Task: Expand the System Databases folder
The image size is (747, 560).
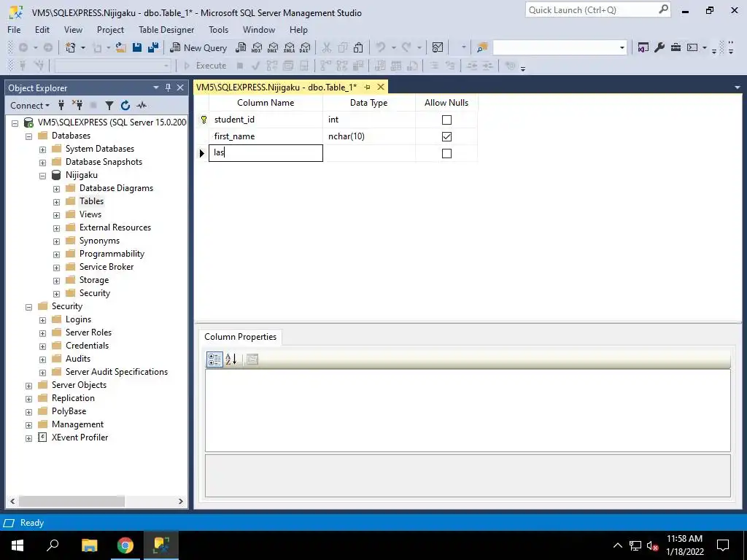Action: [42, 149]
